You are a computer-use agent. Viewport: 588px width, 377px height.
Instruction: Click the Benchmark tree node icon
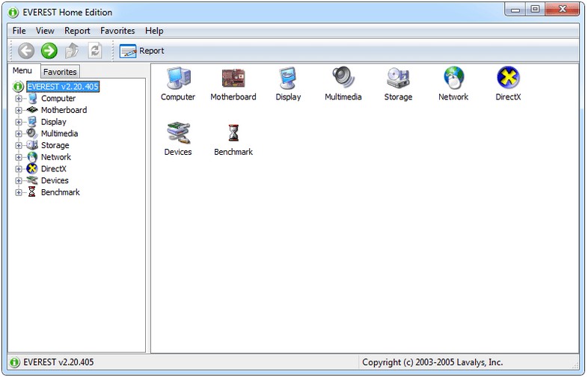(32, 191)
